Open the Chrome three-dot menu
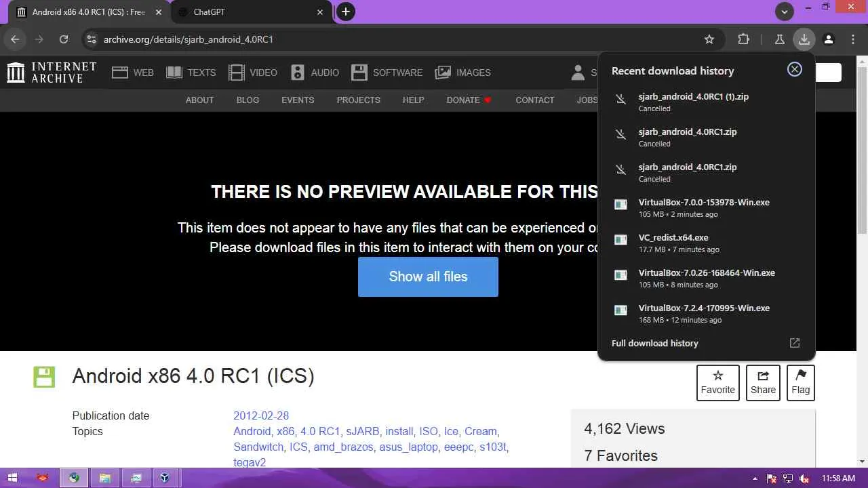The width and height of the screenshot is (868, 488). tap(853, 39)
